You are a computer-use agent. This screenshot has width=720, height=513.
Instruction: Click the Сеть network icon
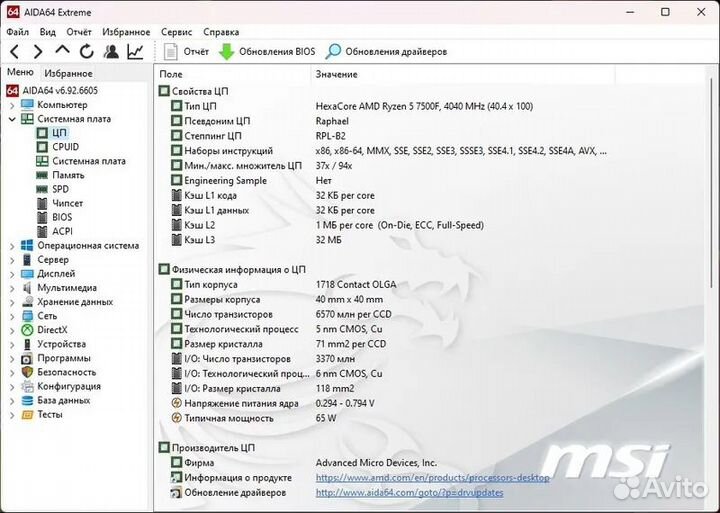28,316
